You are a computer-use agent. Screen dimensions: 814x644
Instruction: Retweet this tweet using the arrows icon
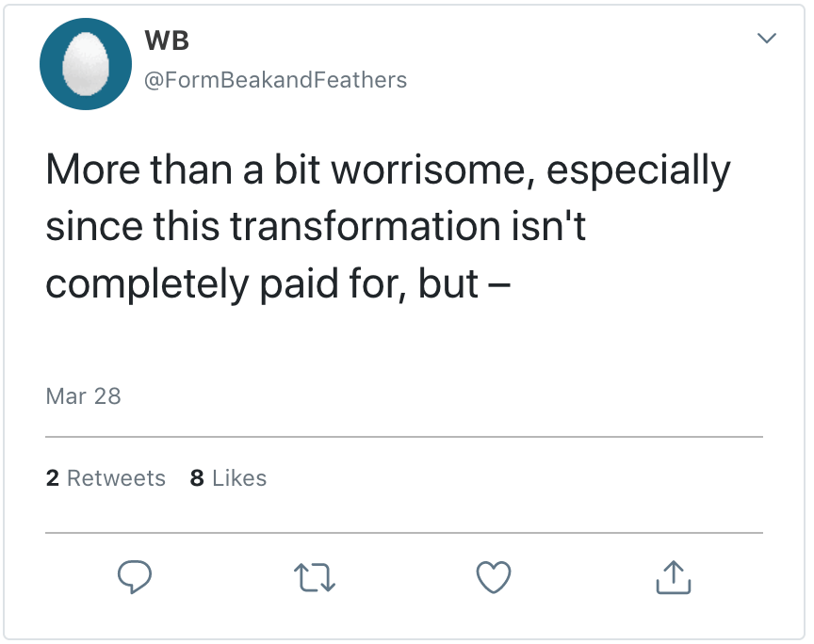[315, 576]
